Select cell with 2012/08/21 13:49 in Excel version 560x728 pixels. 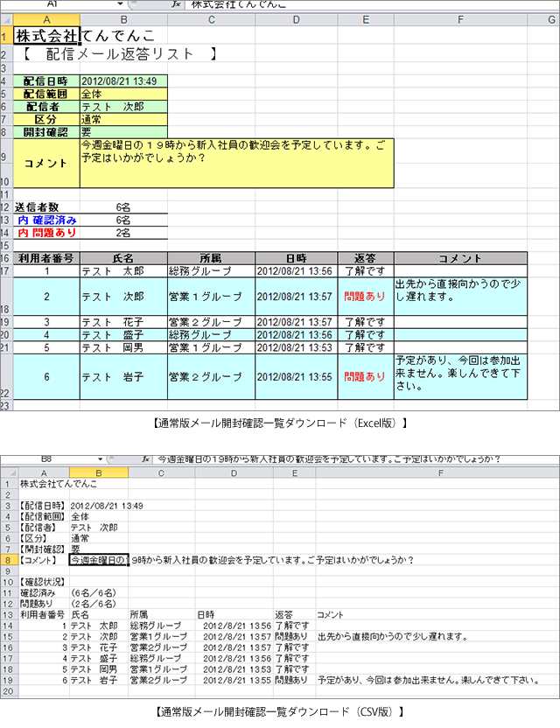[x=123, y=81]
